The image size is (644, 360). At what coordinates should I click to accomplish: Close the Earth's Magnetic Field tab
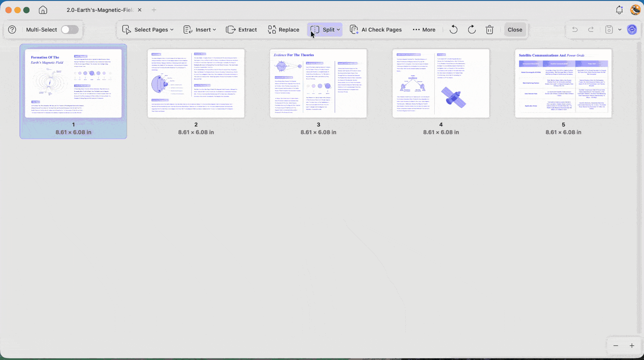(140, 10)
